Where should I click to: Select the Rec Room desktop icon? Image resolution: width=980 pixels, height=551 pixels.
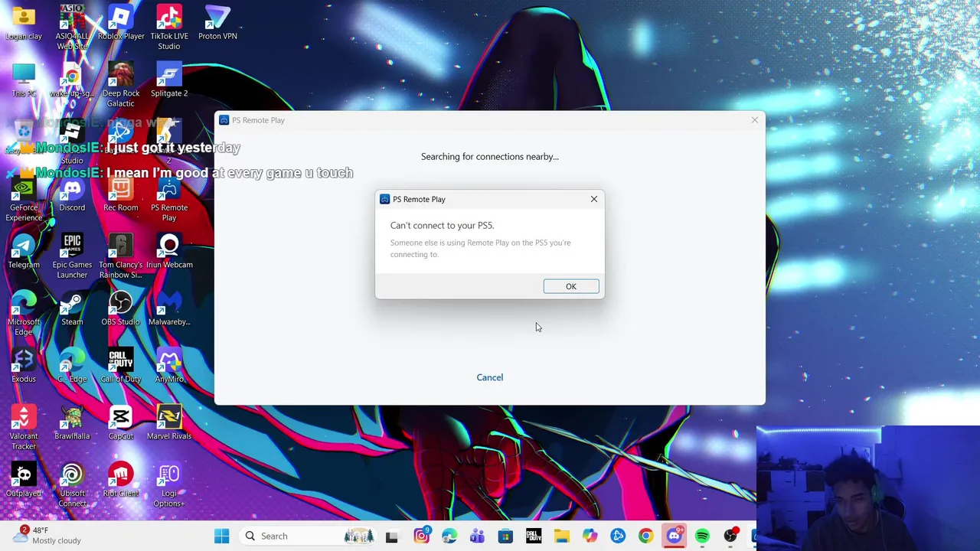coord(121,194)
